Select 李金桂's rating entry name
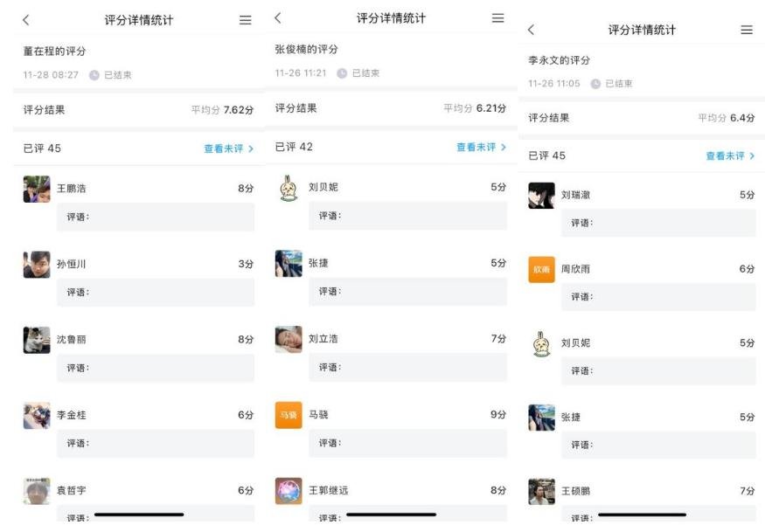Screen dimensions: 765x532 click(x=72, y=415)
